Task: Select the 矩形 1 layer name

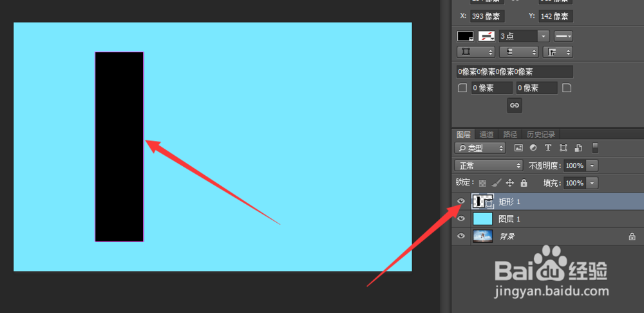Action: click(509, 202)
